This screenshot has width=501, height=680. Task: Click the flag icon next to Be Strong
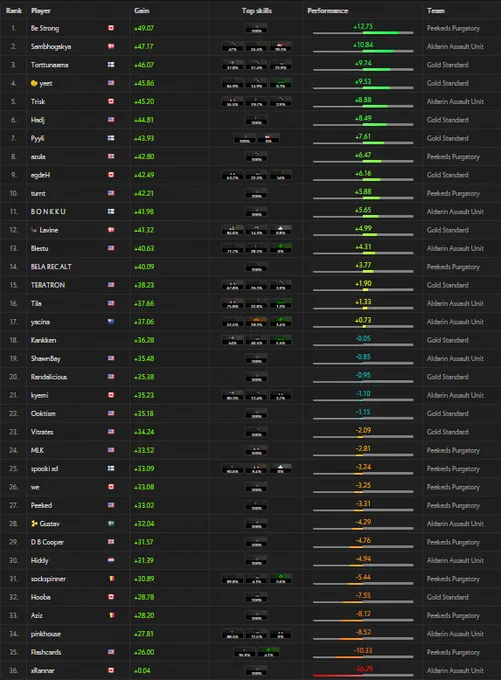(x=111, y=28)
